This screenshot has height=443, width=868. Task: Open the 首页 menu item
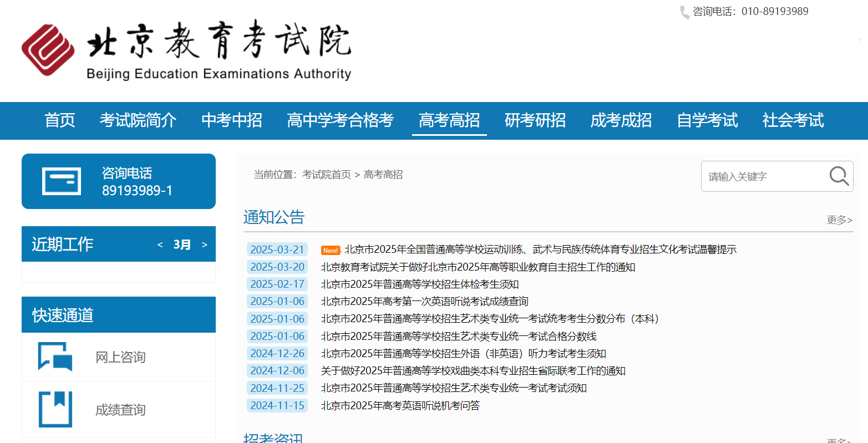pos(60,120)
